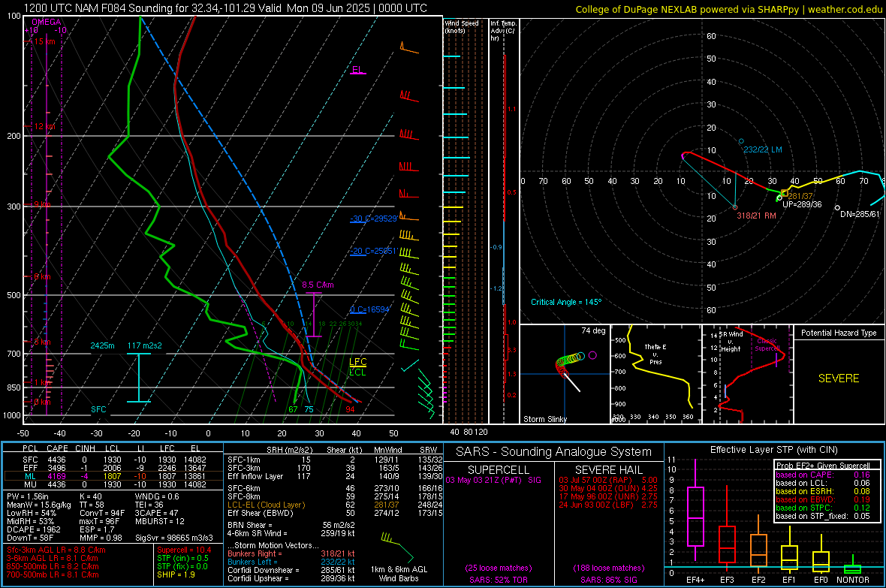Click the red surface temperature value 94
Viewport: 886px width, 588px height.
tap(351, 409)
